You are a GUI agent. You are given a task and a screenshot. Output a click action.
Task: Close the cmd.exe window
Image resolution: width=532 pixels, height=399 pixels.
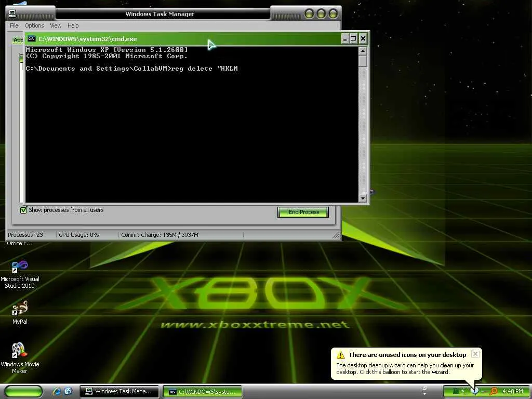(x=363, y=38)
